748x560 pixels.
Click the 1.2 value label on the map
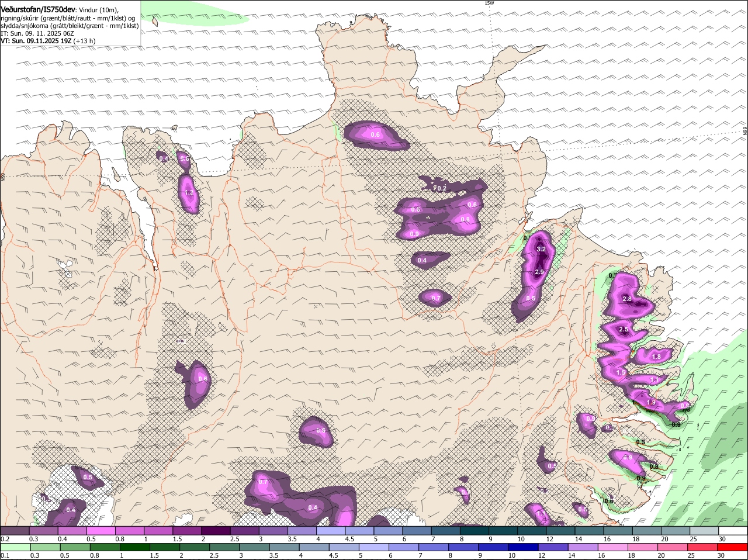189,192
